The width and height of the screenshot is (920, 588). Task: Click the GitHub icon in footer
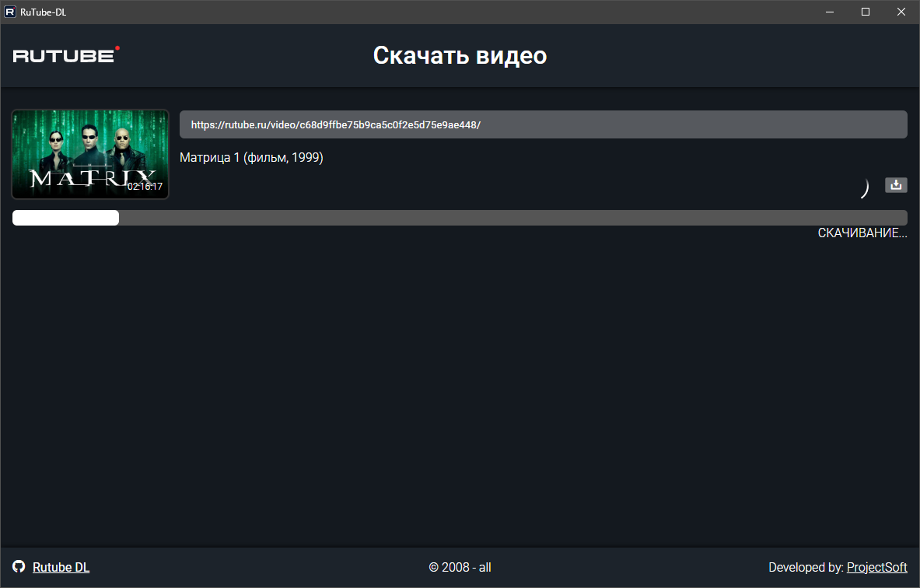coord(19,566)
